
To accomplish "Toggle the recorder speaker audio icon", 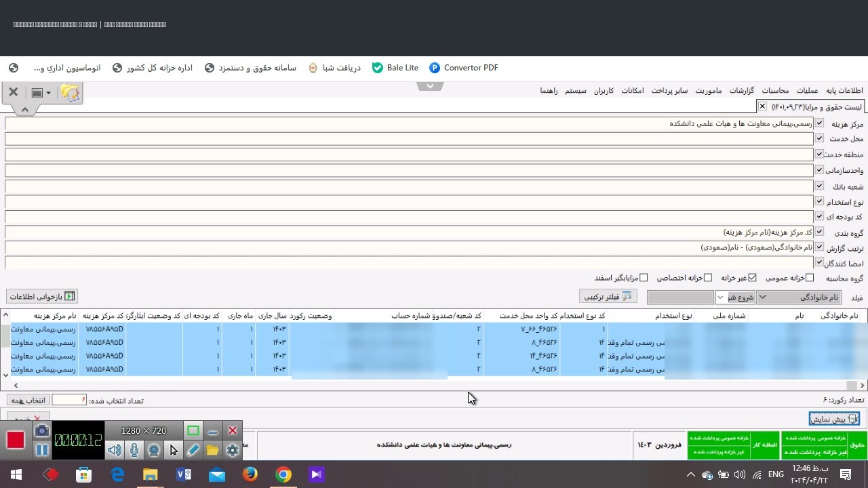I will (x=114, y=450).
